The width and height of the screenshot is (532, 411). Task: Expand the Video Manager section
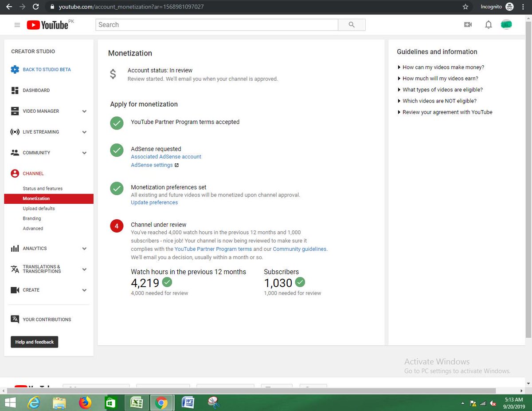pos(84,111)
